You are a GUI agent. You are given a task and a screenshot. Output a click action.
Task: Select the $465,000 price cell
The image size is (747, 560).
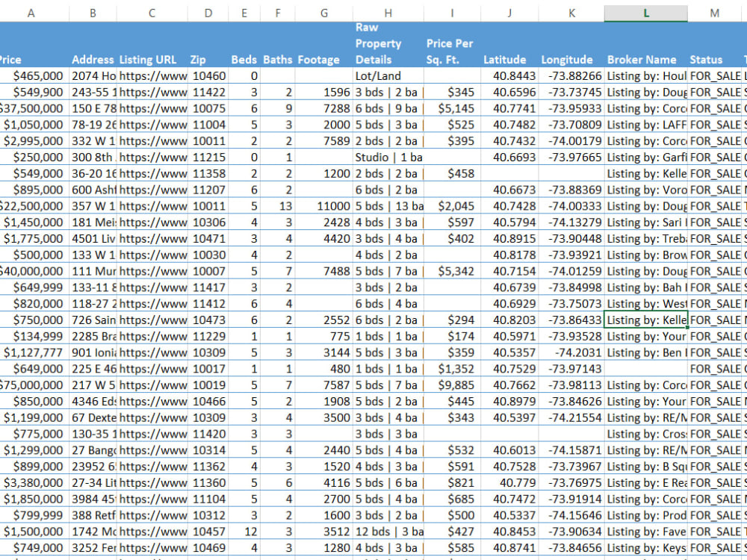pos(34,75)
